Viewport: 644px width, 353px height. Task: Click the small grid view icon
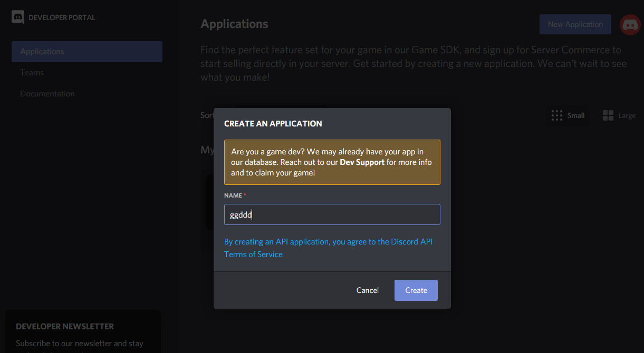556,115
